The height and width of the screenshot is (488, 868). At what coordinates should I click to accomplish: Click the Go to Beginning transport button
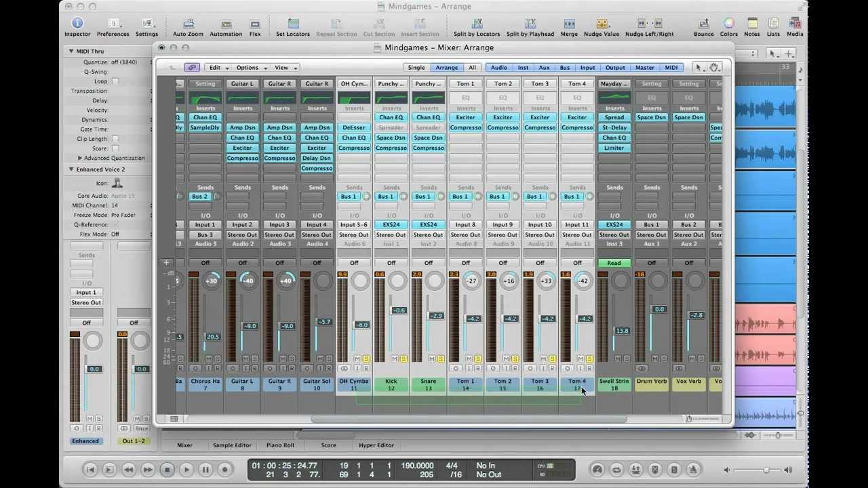coord(90,469)
